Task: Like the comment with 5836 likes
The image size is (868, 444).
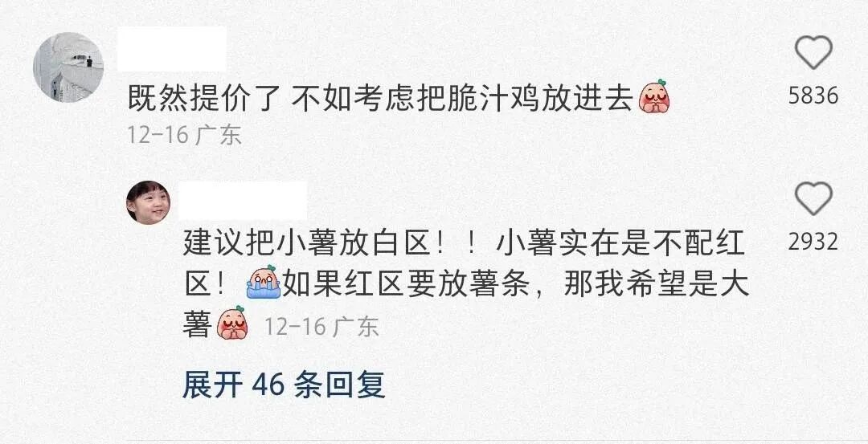Action: point(813,52)
